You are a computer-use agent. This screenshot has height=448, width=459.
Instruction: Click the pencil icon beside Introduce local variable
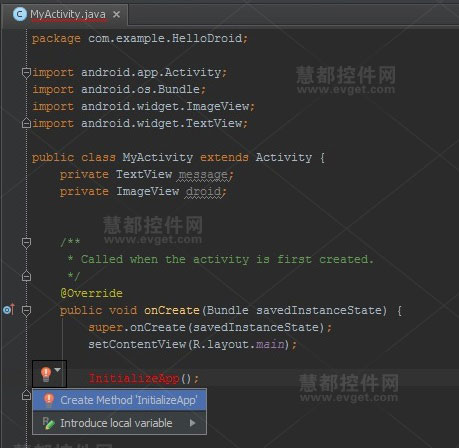[x=48, y=423]
